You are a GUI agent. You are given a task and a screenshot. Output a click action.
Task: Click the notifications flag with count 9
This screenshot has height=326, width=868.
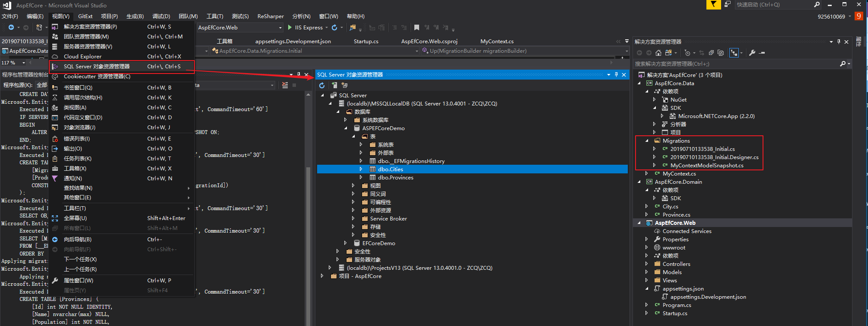point(858,16)
